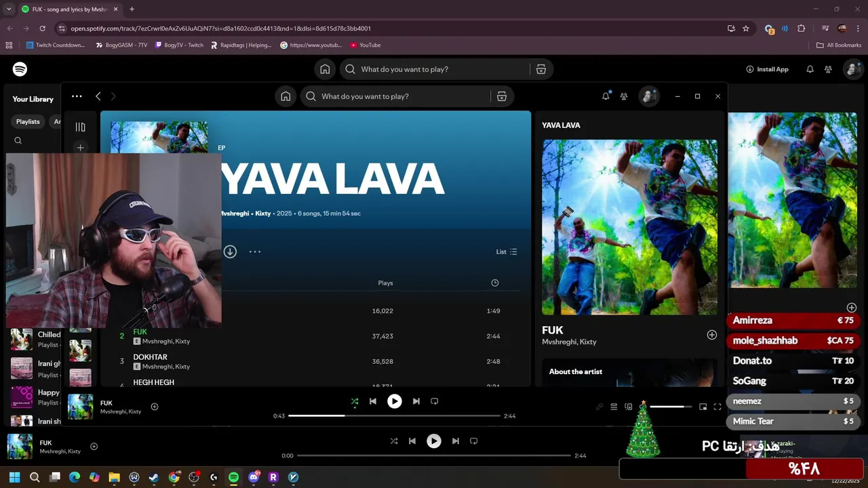Open Spotify from the Windows taskbar
The width and height of the screenshot is (868, 488).
click(233, 477)
